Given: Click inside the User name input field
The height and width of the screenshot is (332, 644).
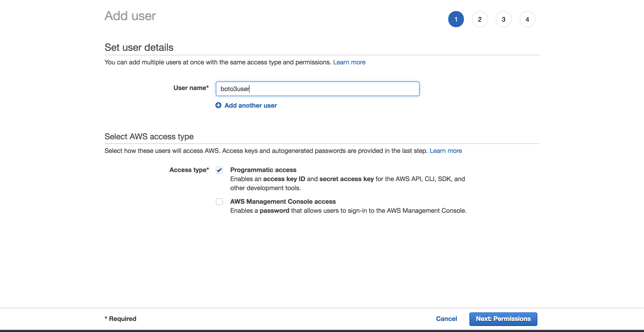Looking at the screenshot, I should pos(317,89).
